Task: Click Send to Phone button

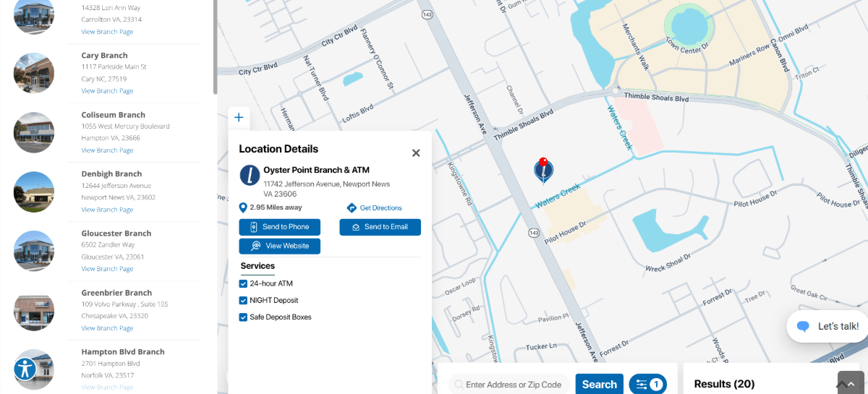Action: click(x=279, y=227)
